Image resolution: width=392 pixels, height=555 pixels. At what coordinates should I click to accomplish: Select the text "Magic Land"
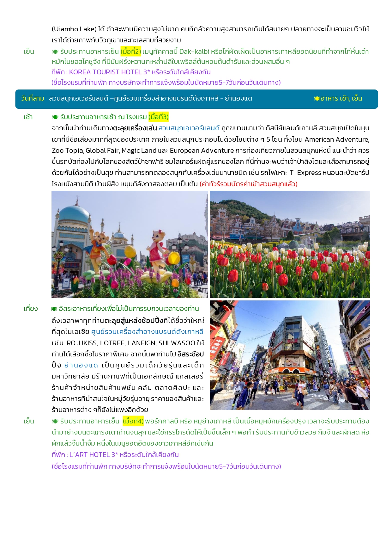(x=139, y=151)
